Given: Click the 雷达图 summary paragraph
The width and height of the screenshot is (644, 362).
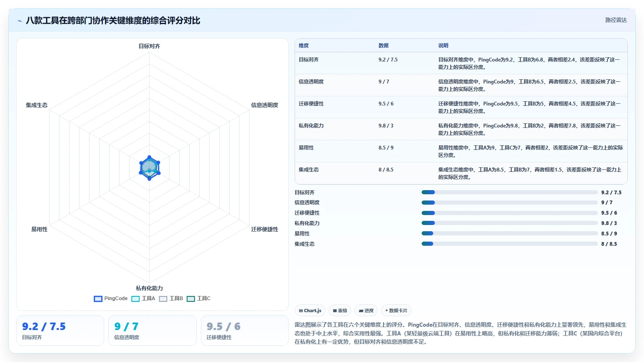Looking at the screenshot, I should click(461, 333).
